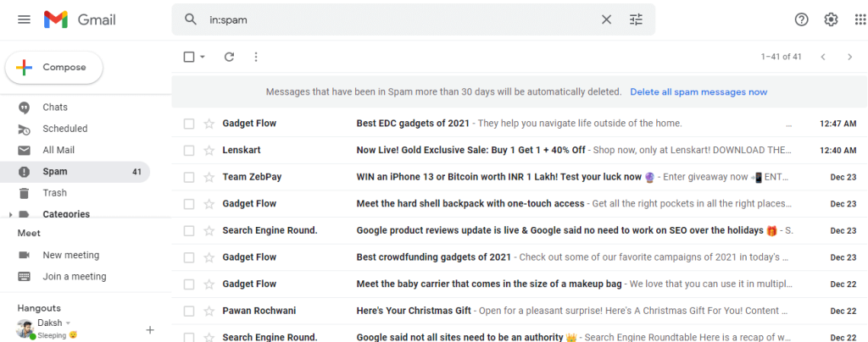Expand the Categories section
Screen dimensions: 868x342
[11, 214]
